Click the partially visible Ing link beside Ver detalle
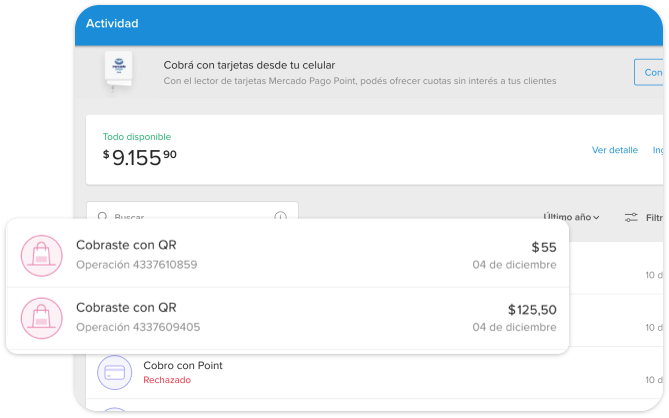 [658, 150]
